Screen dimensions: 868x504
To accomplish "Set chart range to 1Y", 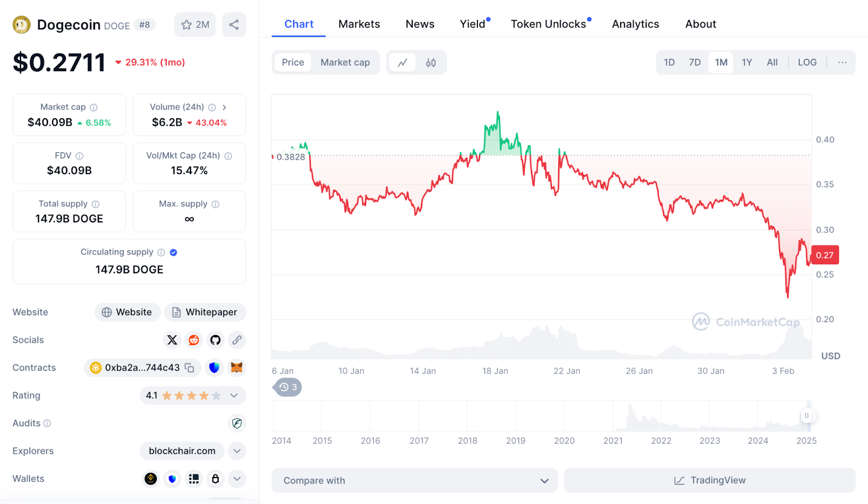I will point(747,62).
